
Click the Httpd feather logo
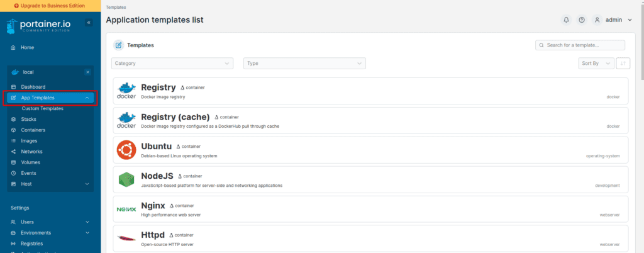[126, 239]
